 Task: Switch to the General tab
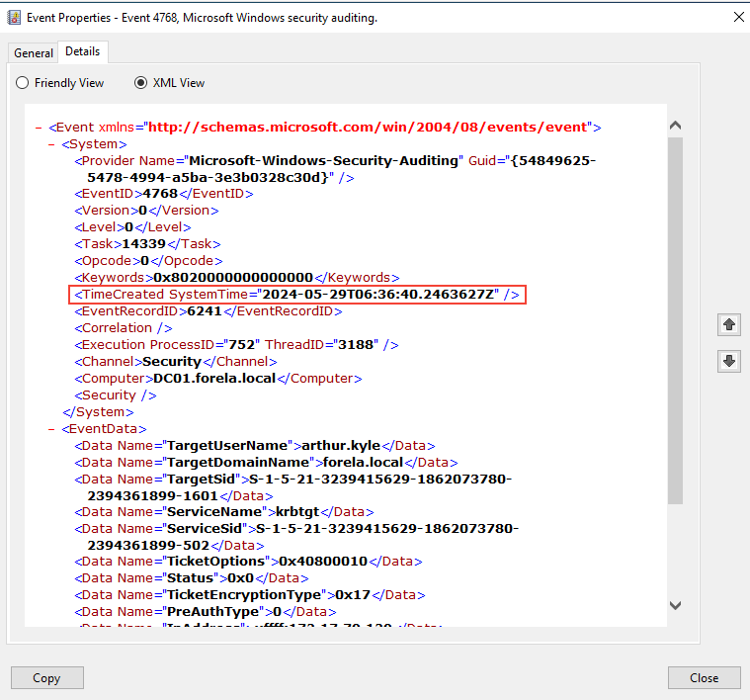click(33, 53)
